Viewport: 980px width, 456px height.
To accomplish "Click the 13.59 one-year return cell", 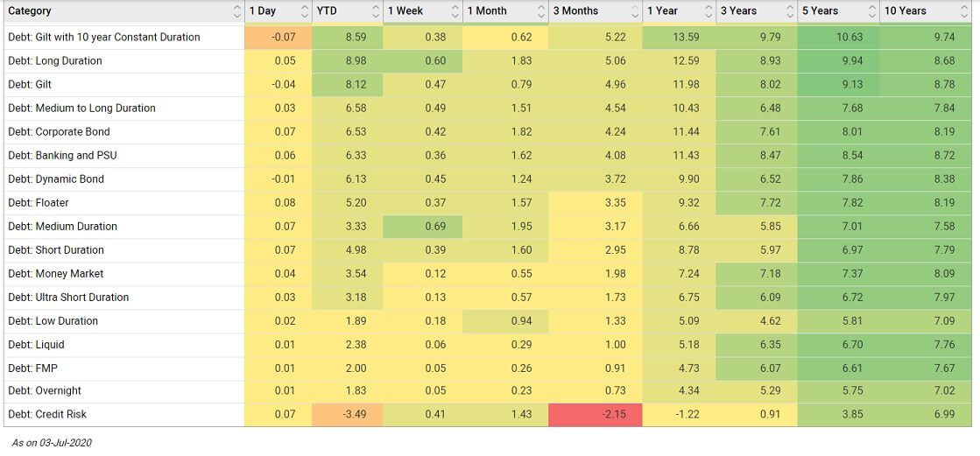I will click(x=678, y=38).
